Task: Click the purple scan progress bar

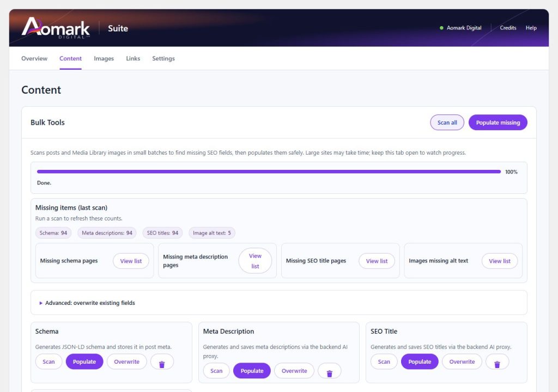Action: click(269, 171)
